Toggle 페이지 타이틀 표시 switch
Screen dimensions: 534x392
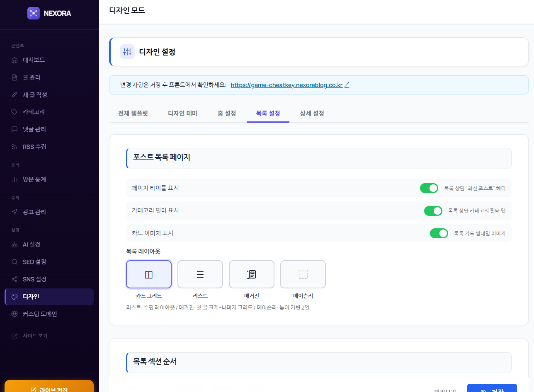pos(429,188)
